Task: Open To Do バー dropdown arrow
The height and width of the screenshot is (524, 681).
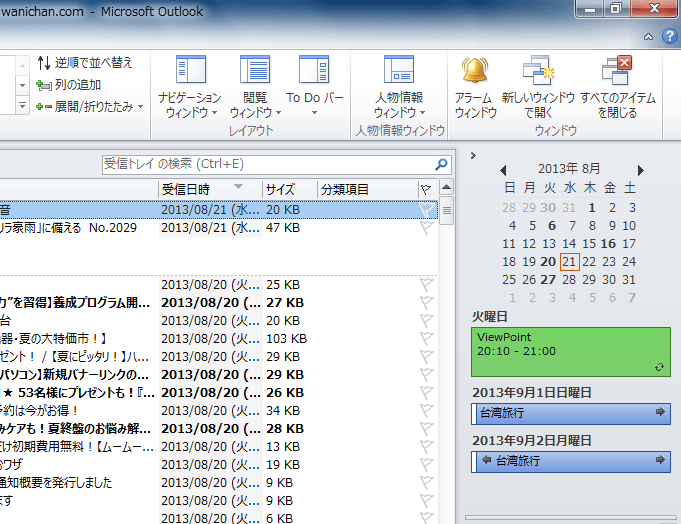Action: point(314,113)
